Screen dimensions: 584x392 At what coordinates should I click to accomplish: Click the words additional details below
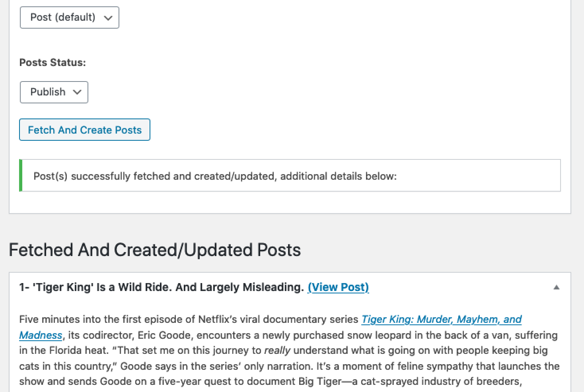tap(338, 176)
